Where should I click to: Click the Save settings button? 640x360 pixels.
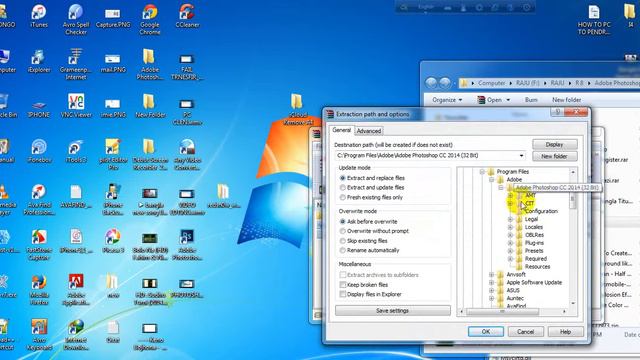[392, 311]
